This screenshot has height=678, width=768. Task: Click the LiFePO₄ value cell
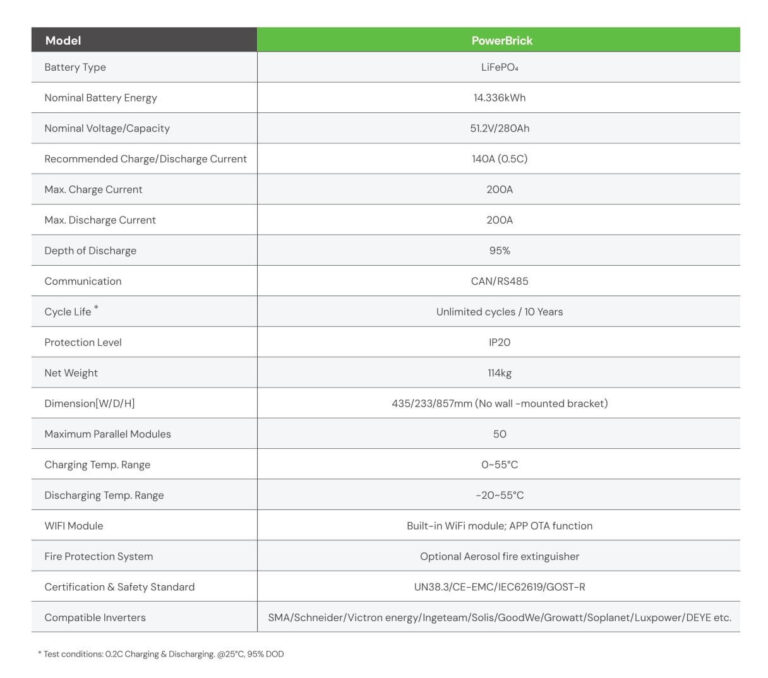pyautogui.click(x=499, y=67)
